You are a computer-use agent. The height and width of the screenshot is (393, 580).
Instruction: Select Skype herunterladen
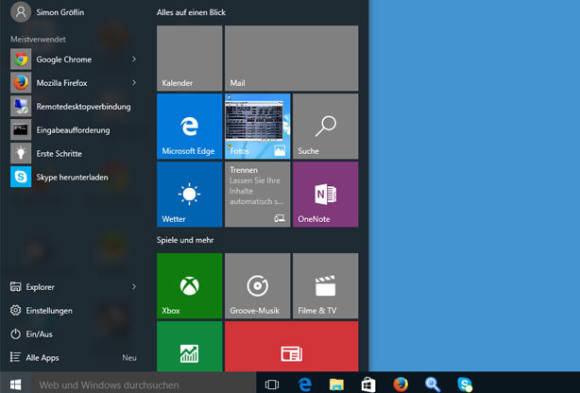click(74, 177)
